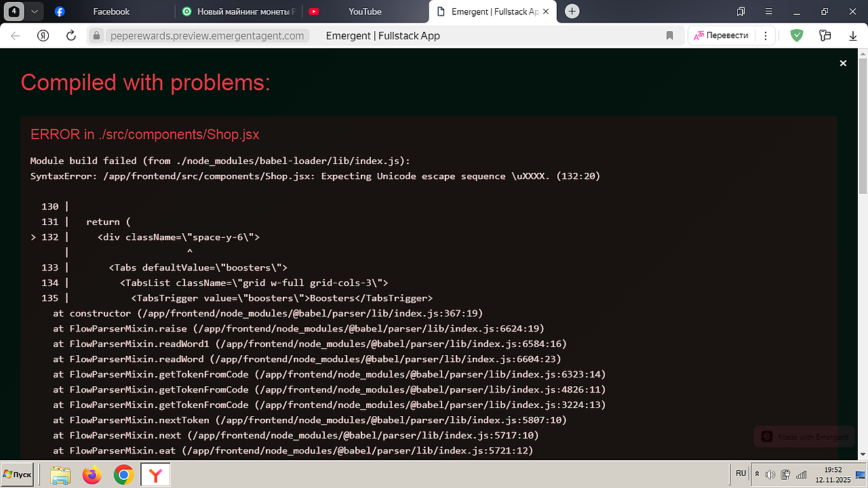Bookmark this page using the bookmark icon
The height and width of the screenshot is (488, 868).
pyautogui.click(x=669, y=36)
